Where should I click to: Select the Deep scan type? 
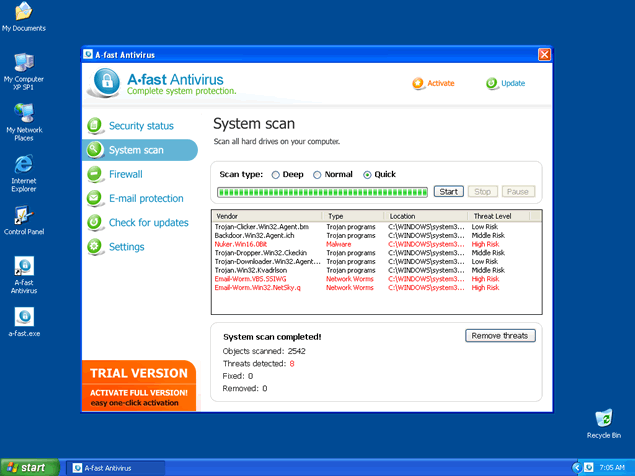[x=274, y=174]
